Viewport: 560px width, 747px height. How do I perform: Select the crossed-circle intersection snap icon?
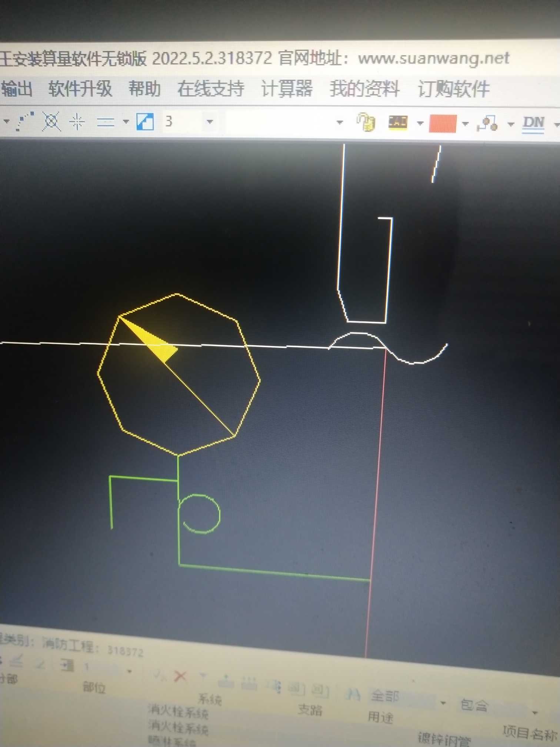click(51, 121)
